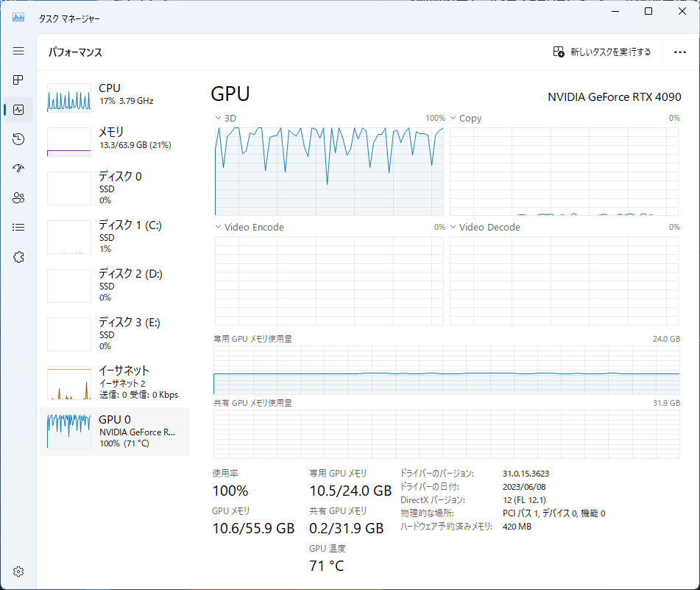Open the Startup apps page icon
Screen dimensions: 700x590
[18, 169]
